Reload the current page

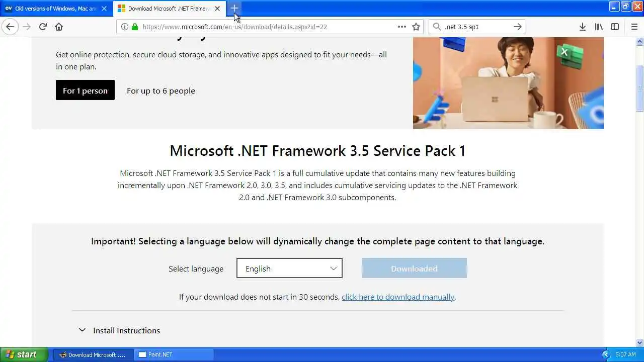[43, 27]
